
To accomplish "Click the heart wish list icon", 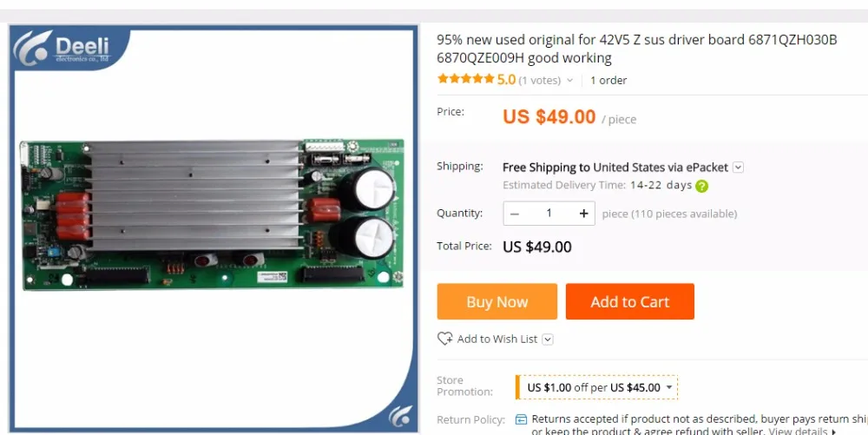I will [444, 339].
